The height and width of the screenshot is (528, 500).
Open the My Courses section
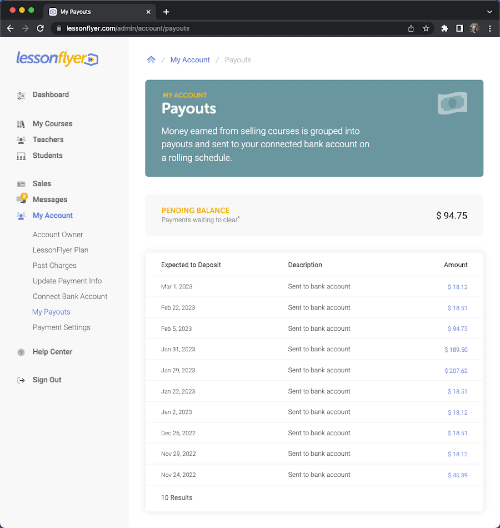(52, 124)
